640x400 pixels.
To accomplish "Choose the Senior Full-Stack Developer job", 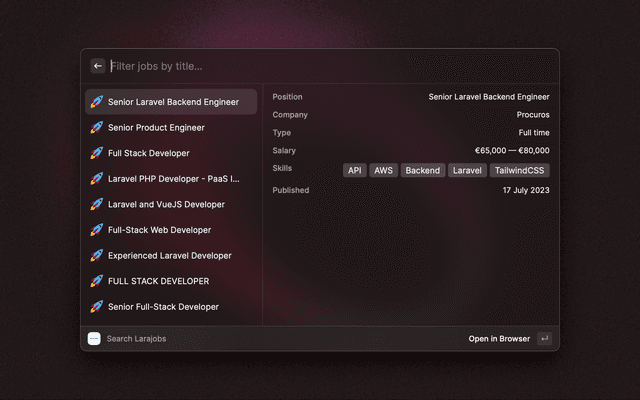I will (x=163, y=307).
